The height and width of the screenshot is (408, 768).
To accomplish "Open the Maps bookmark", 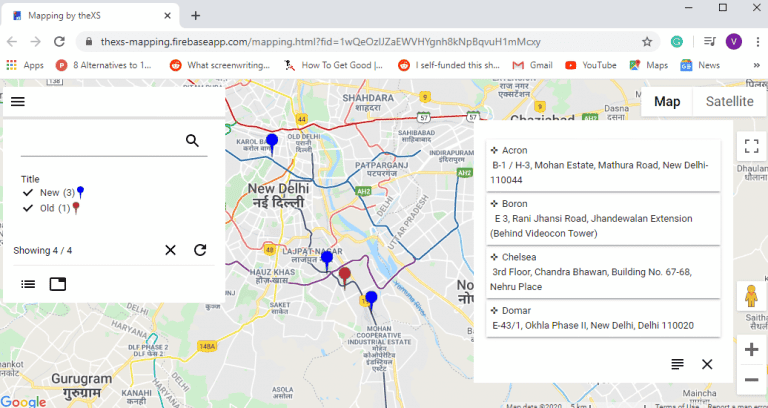I will click(x=649, y=65).
